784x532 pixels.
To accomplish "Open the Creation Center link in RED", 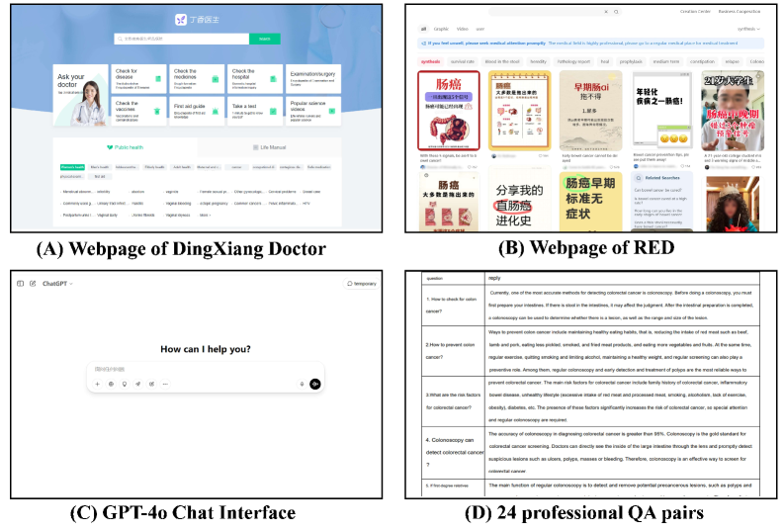I will pos(695,12).
